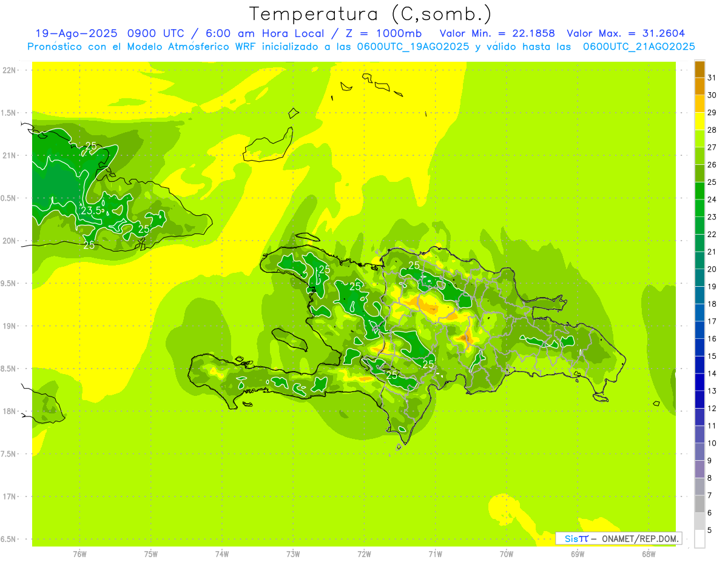The width and height of the screenshot is (728, 562).
Task: Click the "73W" longitude axis label
Action: point(293,554)
